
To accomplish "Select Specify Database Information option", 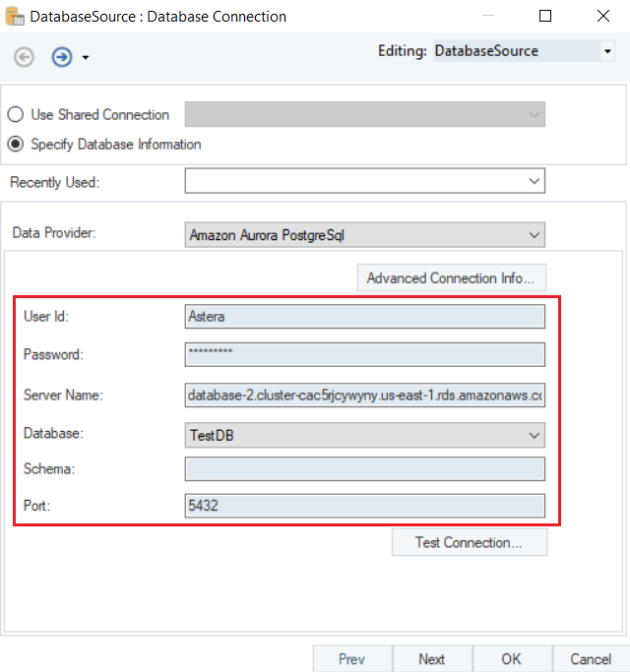I will (x=16, y=145).
